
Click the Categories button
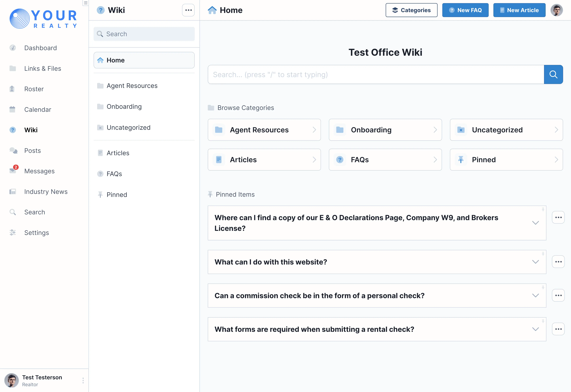pyautogui.click(x=411, y=10)
